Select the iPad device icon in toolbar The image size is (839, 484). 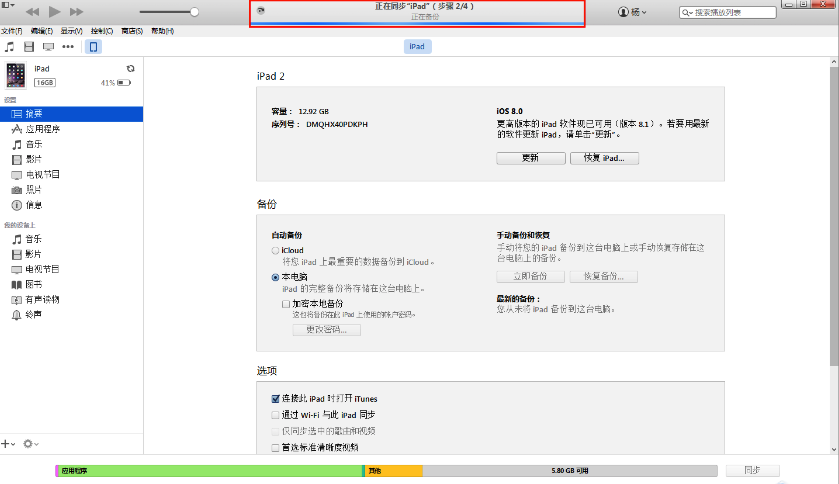(93, 47)
